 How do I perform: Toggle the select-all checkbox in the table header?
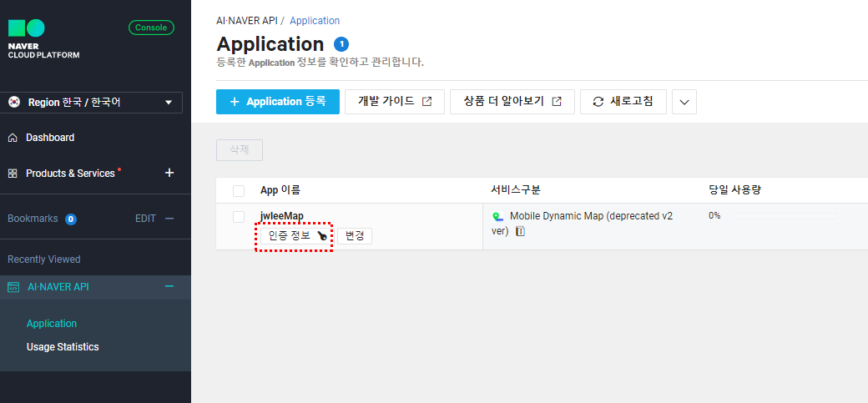point(239,191)
